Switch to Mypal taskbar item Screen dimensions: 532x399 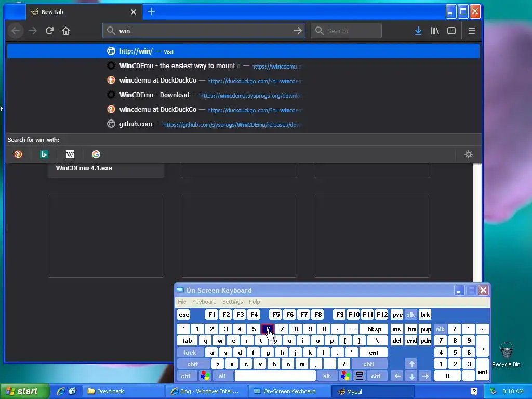tap(374, 391)
